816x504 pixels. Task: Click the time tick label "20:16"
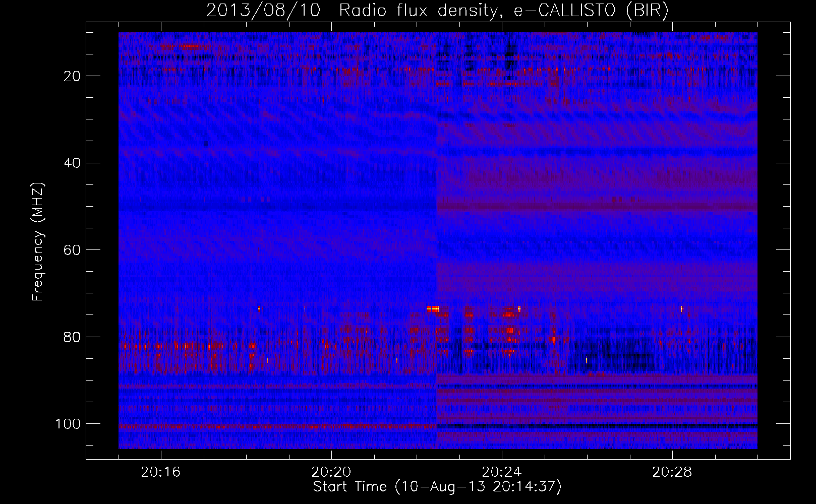161,472
